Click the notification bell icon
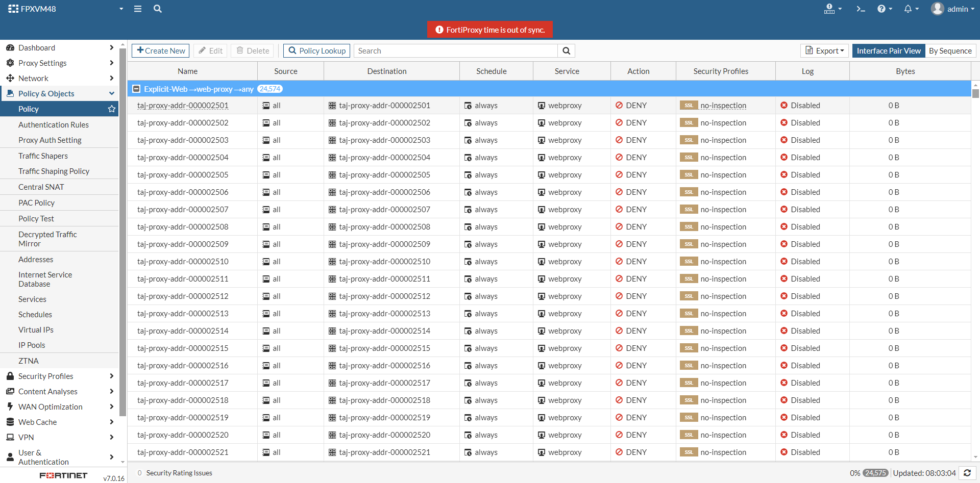This screenshot has height=483, width=980. [908, 9]
